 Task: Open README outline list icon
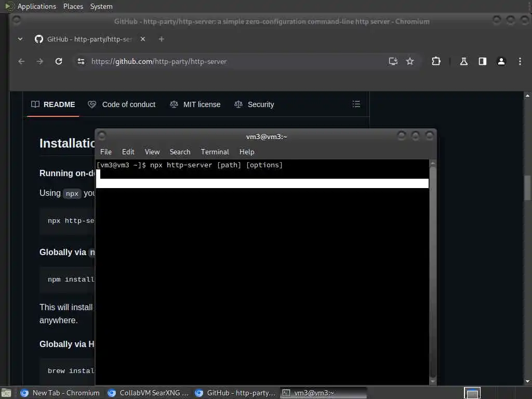[x=356, y=104]
